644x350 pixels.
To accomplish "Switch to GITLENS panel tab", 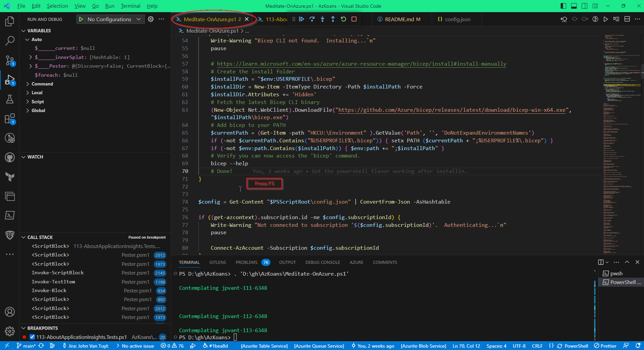I will 218,262.
